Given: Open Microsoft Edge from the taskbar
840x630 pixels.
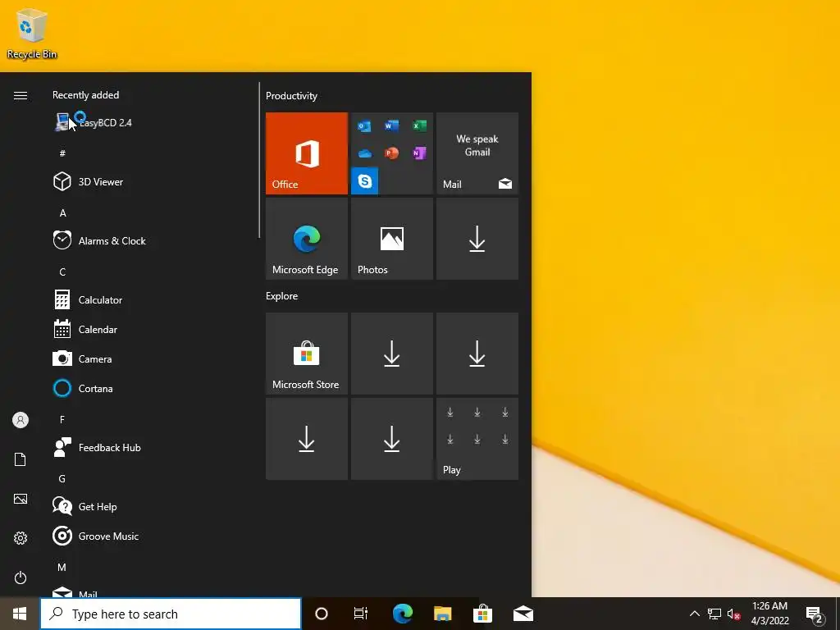Looking at the screenshot, I should (x=402, y=614).
